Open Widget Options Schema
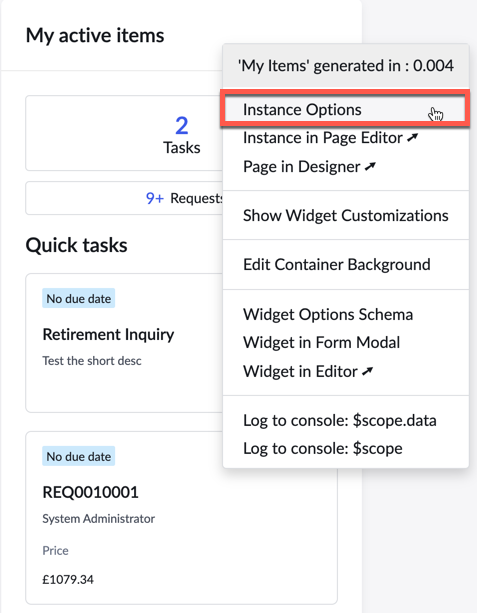Image resolution: width=477 pixels, height=613 pixels. pyautogui.click(x=346, y=315)
